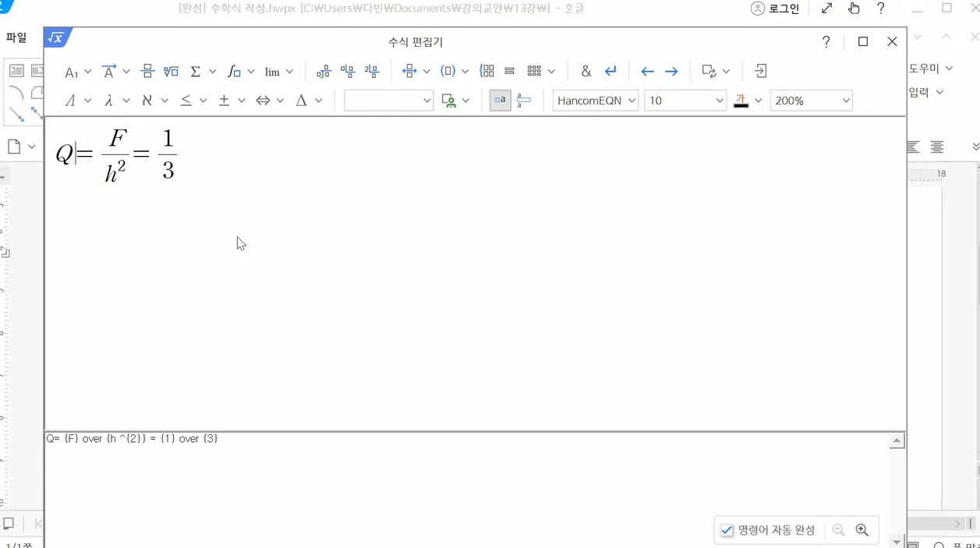Toggle the highlighted character-unit display mode
The image size is (980, 548).
[501, 101]
